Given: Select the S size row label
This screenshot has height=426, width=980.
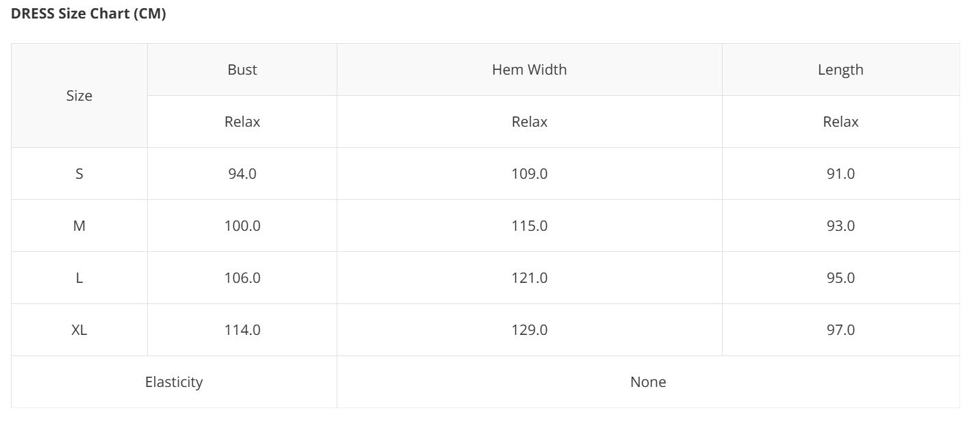Looking at the screenshot, I should tap(79, 174).
